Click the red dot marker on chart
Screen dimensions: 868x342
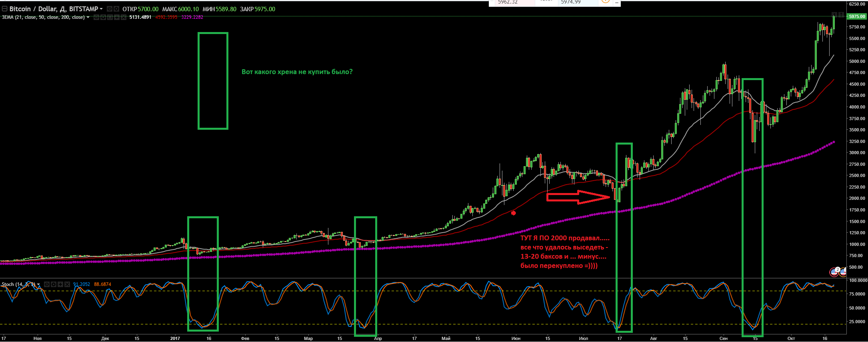pos(514,213)
